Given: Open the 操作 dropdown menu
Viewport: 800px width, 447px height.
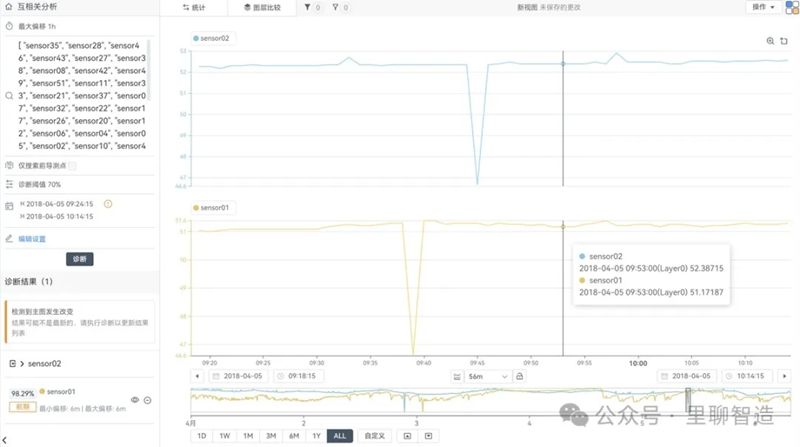Looking at the screenshot, I should 763,7.
